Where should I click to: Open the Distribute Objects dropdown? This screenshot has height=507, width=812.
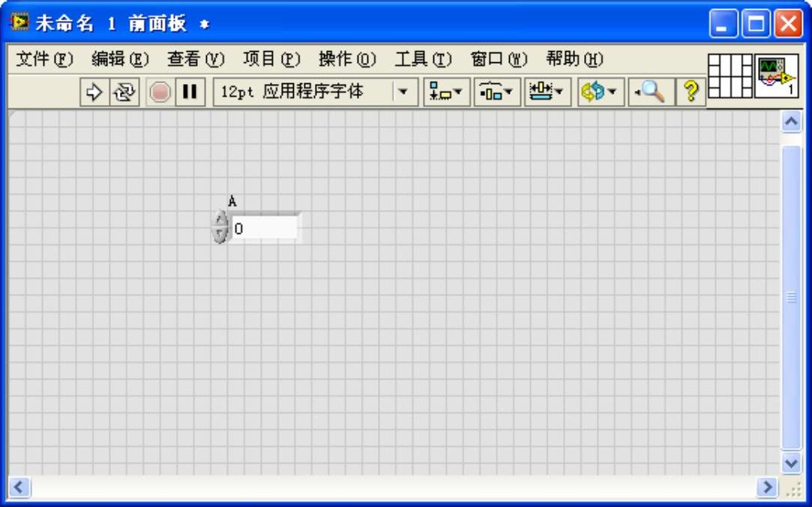(497, 92)
